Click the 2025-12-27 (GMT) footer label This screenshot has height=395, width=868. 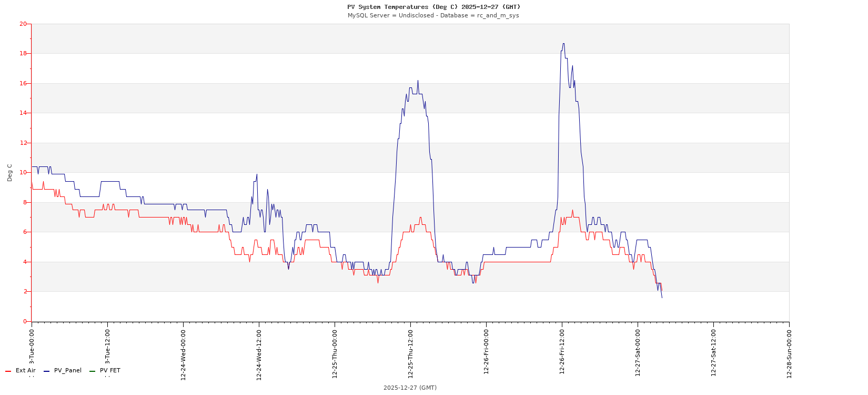[410, 388]
